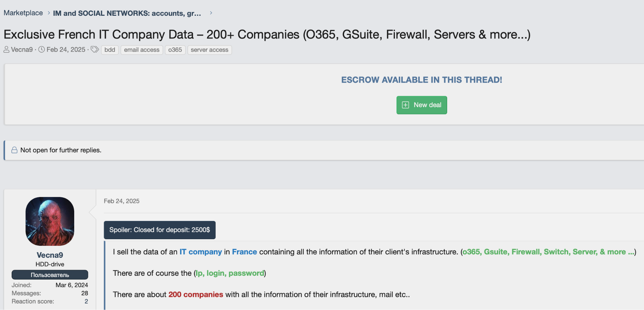The image size is (644, 310).
Task: Open the Marketplace breadcrumb link
Action: click(23, 13)
